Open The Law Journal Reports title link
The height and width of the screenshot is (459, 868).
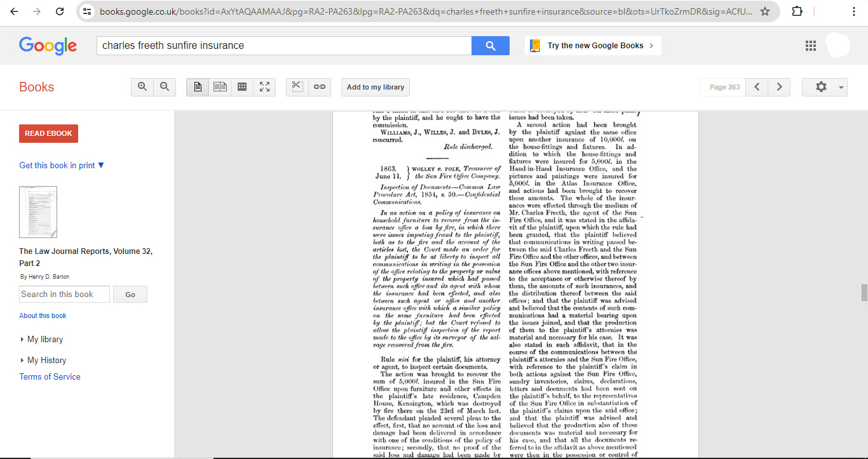pos(85,257)
